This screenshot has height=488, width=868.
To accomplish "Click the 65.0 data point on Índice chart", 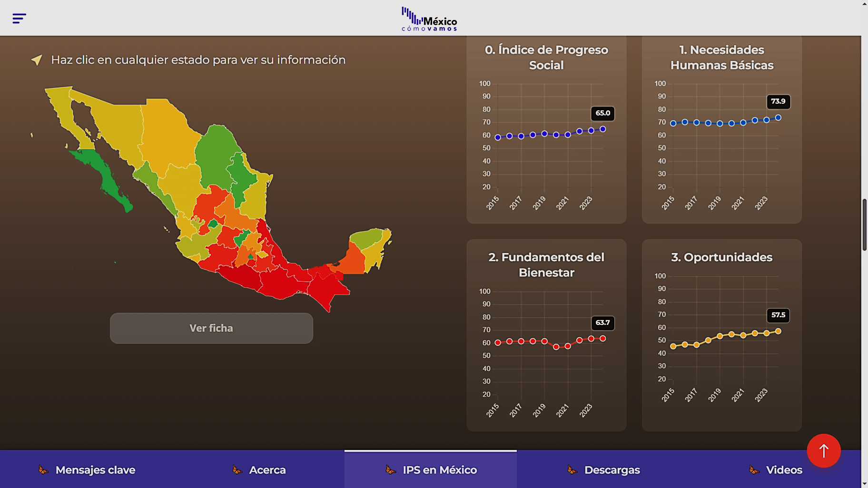I will 602,129.
